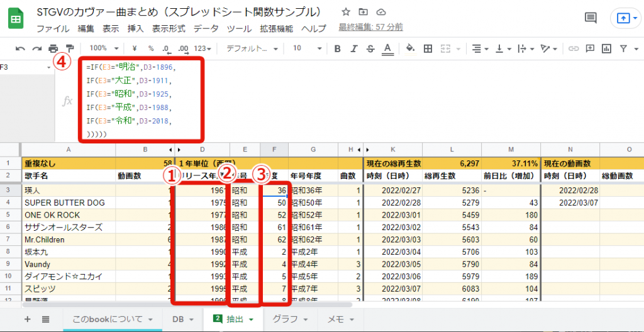Toggle strikethrough formatting

pyautogui.click(x=370, y=48)
